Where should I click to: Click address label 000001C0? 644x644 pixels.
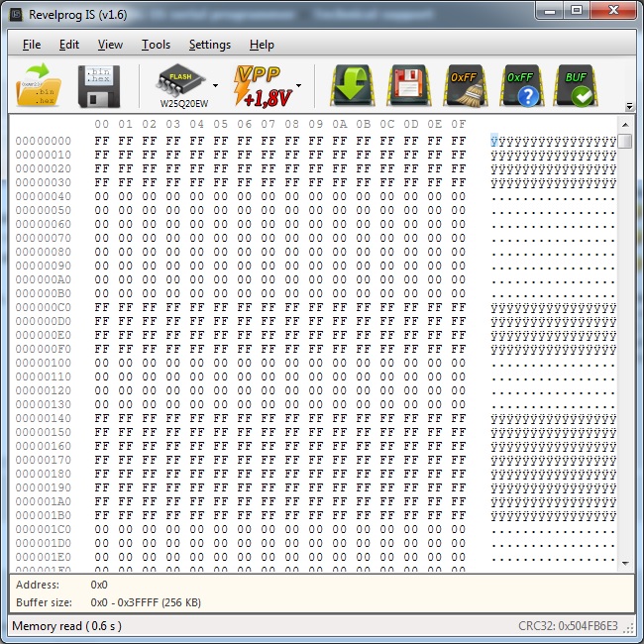coord(44,529)
